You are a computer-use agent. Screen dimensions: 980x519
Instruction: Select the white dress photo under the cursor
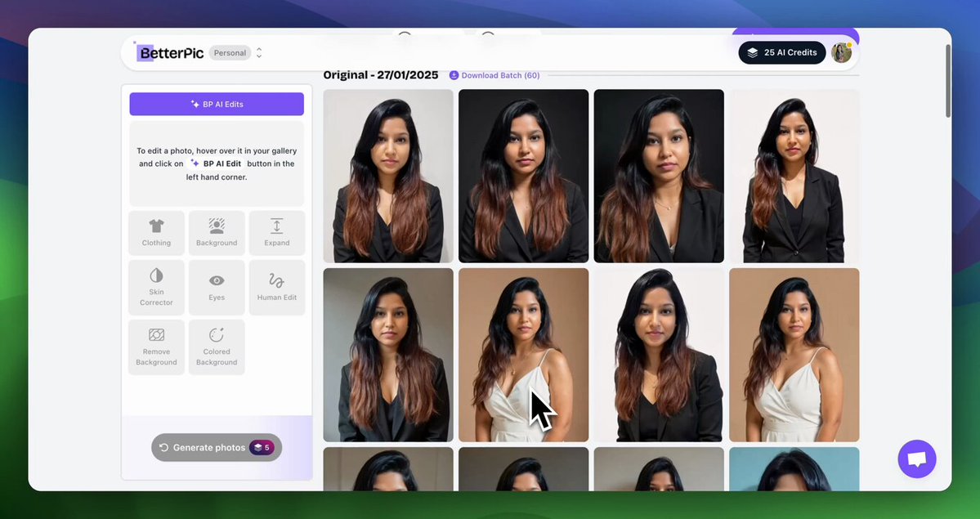pyautogui.click(x=524, y=356)
